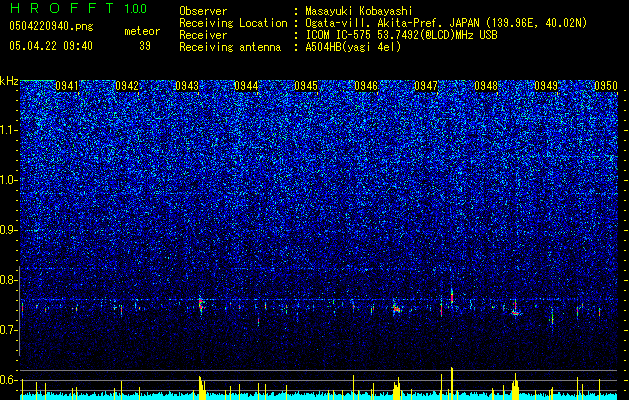Click the Receiver field label
The height and width of the screenshot is (400, 629).
tap(203, 35)
